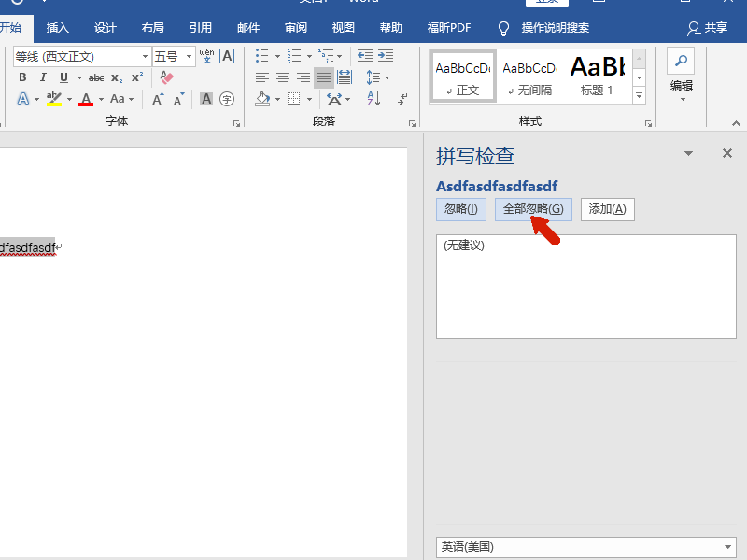Click the bullet list icon
Screen dimensions: 747x560
pos(262,56)
